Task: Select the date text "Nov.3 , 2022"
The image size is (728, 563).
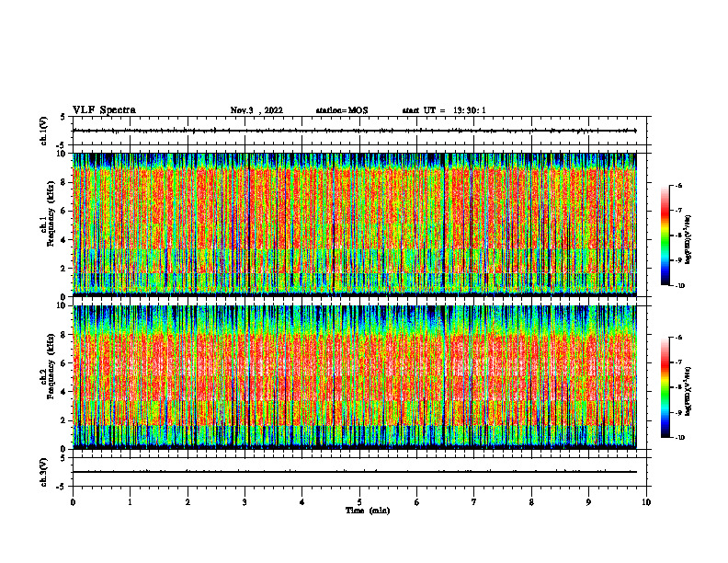Action: (256, 110)
